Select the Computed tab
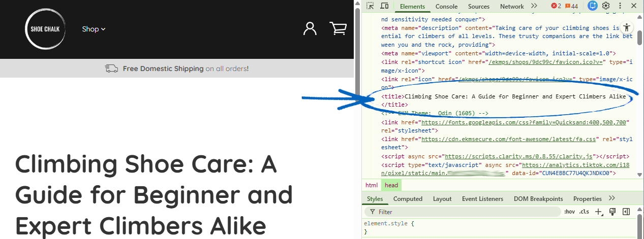Screen dimensions: 644x239 coord(408,199)
